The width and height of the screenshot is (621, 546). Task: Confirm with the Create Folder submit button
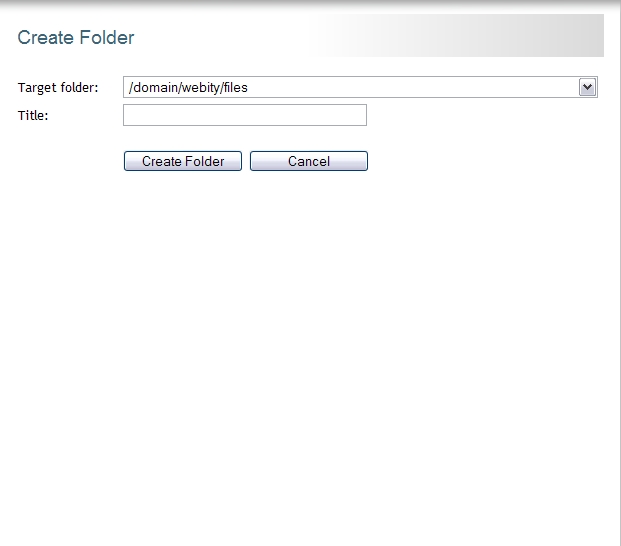(x=183, y=161)
